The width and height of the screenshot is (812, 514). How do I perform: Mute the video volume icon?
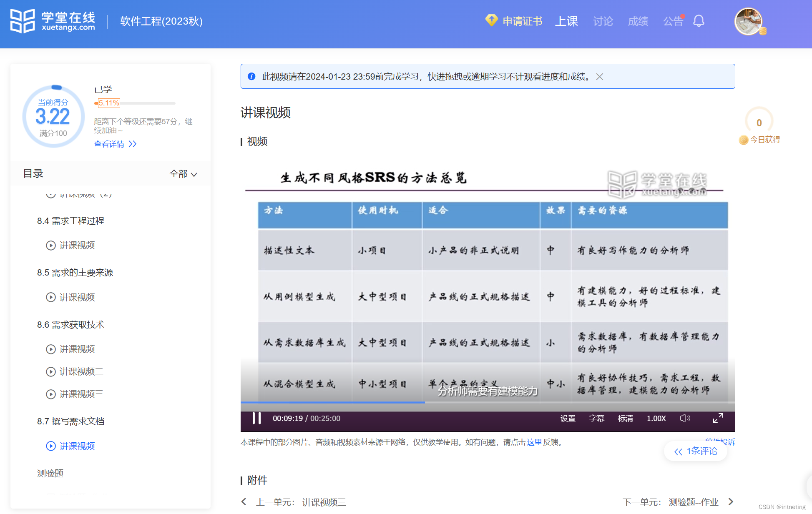[x=685, y=418]
